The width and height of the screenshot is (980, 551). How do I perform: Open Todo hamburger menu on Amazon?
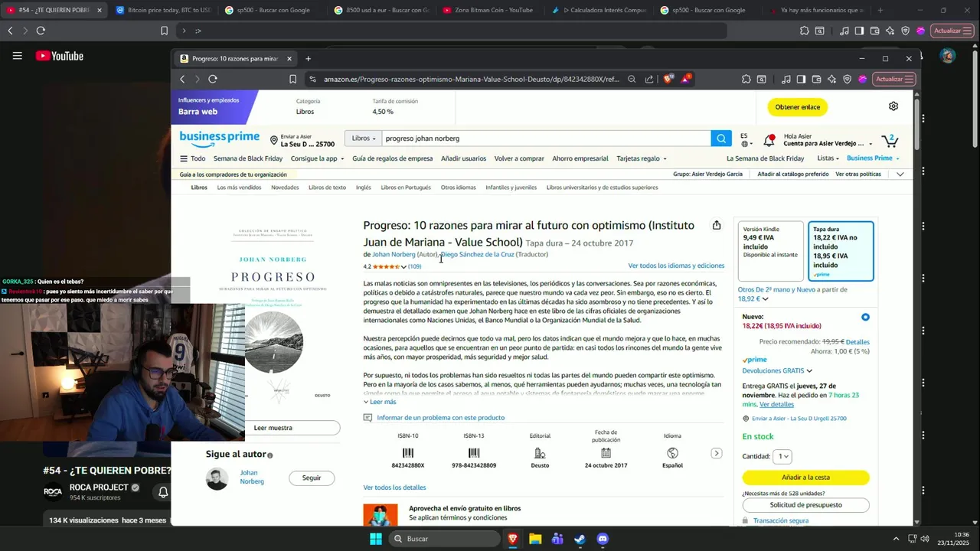coord(192,158)
